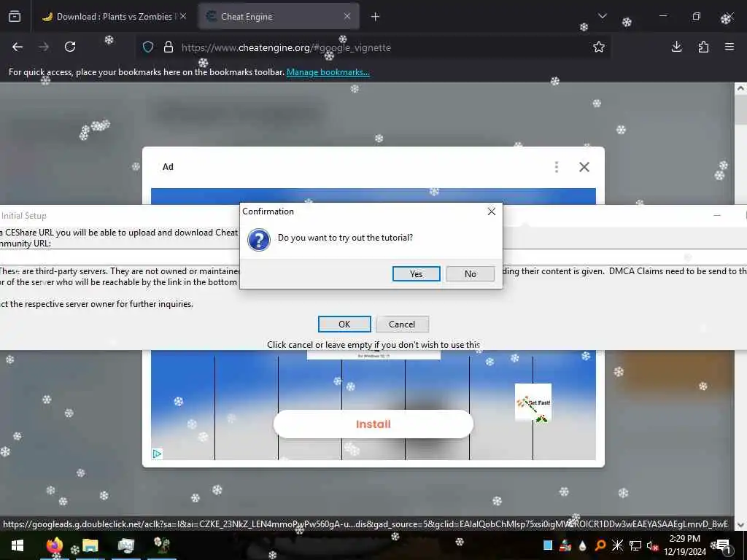The height and width of the screenshot is (560, 747).
Task: Open File Explorer from the taskbar
Action: [x=90, y=545]
